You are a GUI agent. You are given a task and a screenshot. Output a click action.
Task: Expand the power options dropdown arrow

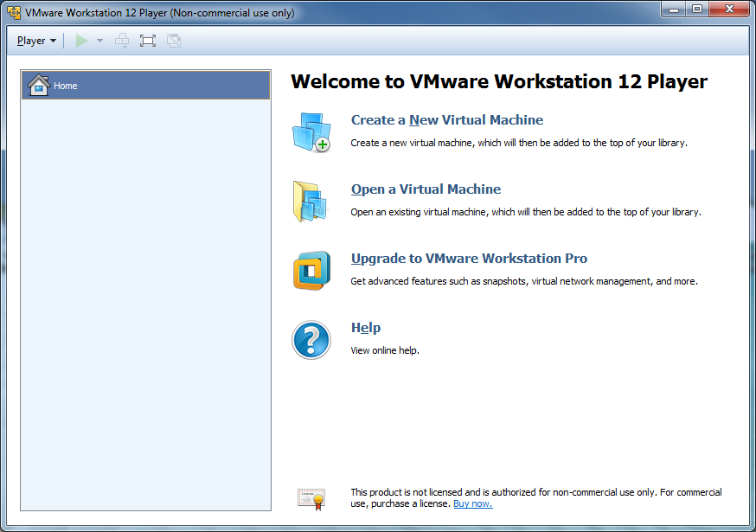point(99,41)
